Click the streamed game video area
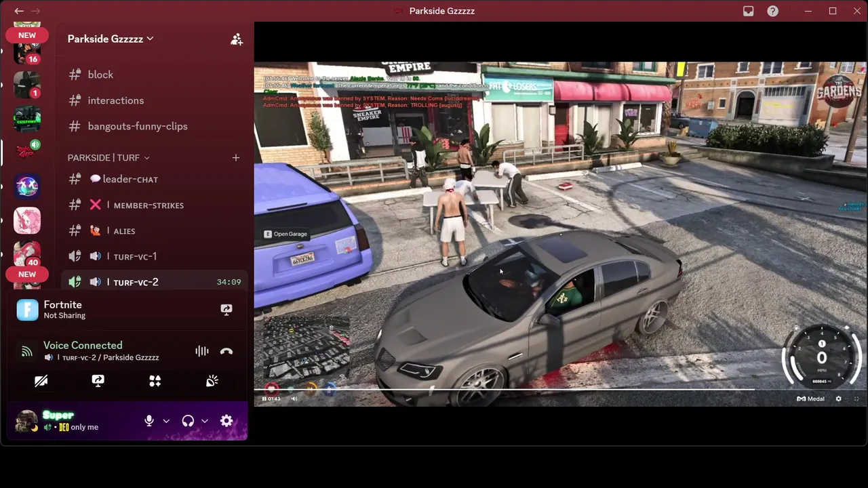 coord(560,234)
